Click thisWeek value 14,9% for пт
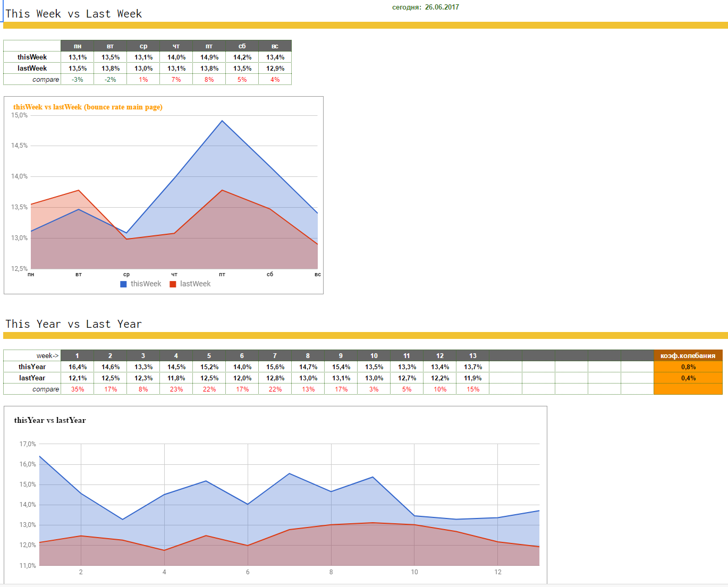This screenshot has width=728, height=587. [x=209, y=57]
